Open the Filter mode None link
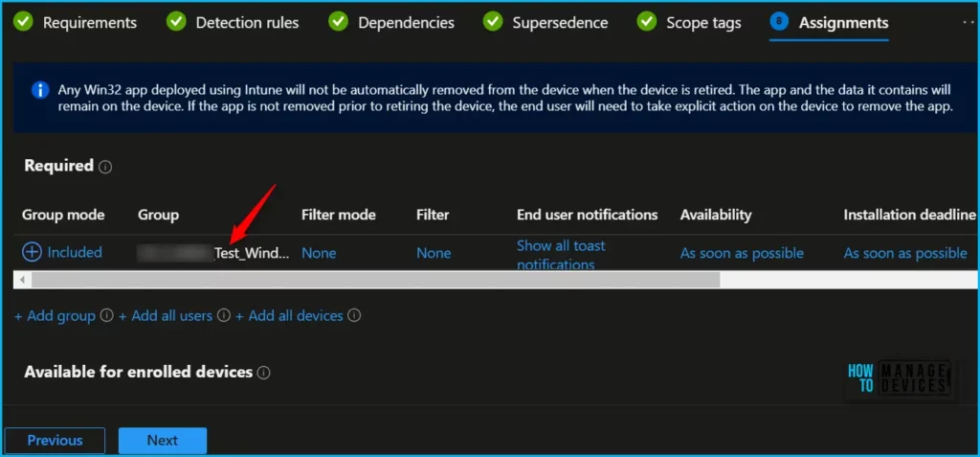 (x=319, y=253)
